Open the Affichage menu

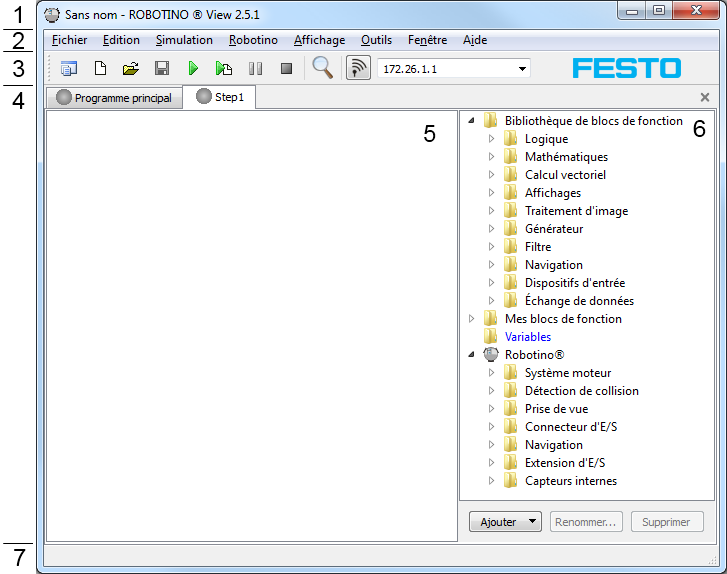319,40
